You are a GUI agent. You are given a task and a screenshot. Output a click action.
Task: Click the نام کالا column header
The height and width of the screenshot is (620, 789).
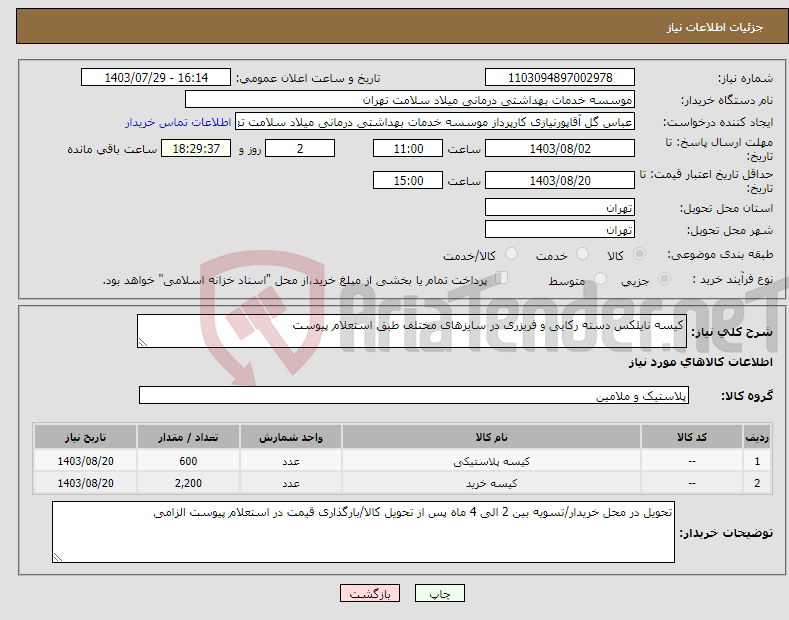coord(491,437)
